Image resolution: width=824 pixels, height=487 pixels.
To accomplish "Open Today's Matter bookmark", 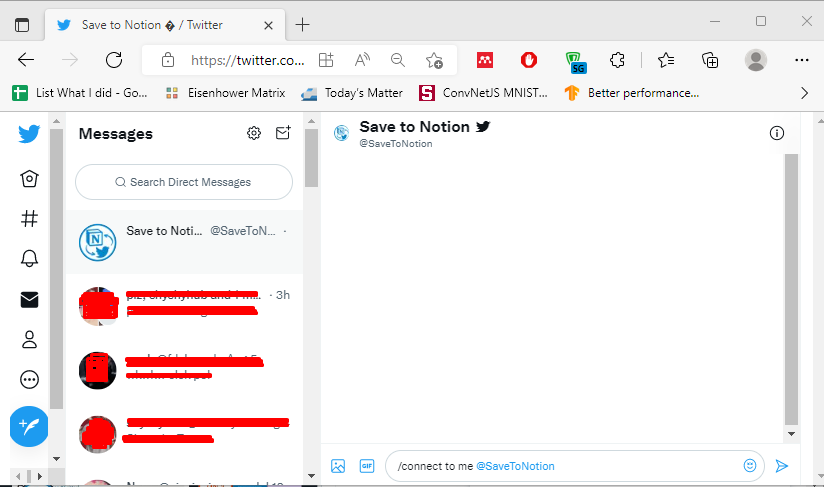I will point(352,93).
